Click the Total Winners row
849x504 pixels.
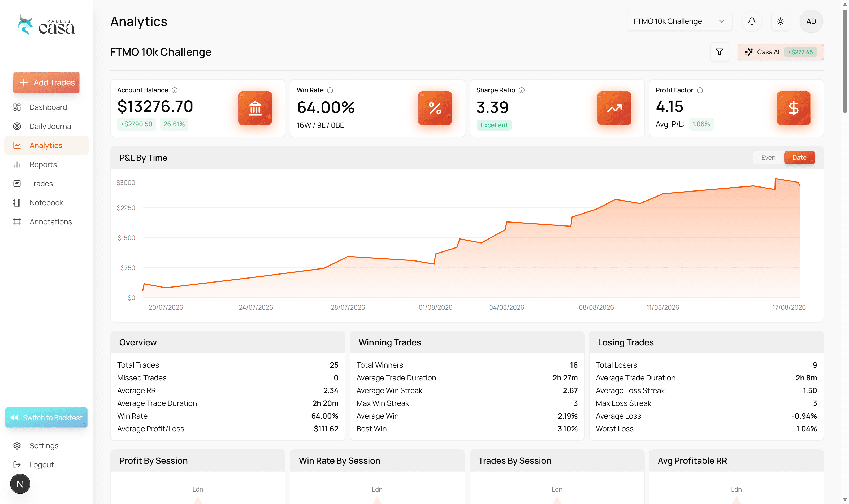(x=467, y=365)
